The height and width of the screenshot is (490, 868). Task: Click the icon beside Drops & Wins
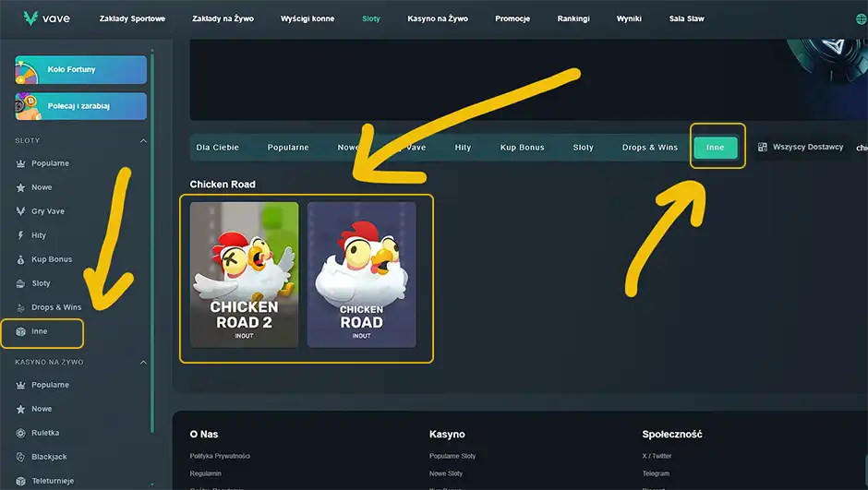point(20,308)
